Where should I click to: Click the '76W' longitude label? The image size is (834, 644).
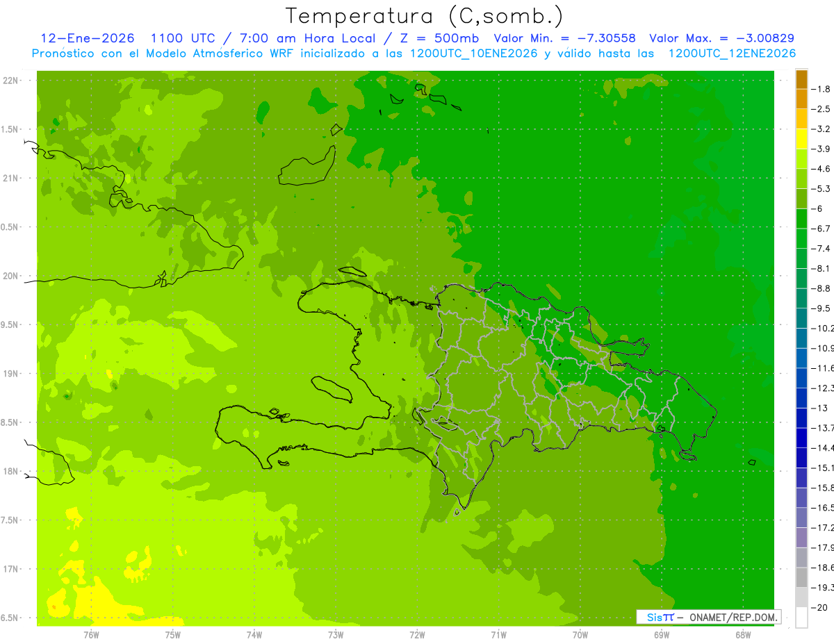[91, 635]
